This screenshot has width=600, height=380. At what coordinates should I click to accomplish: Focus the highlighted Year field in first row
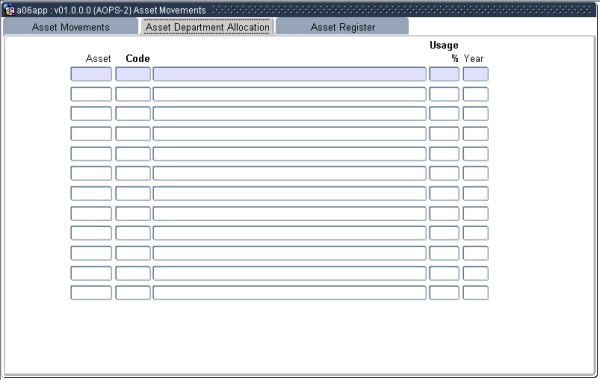(x=475, y=74)
